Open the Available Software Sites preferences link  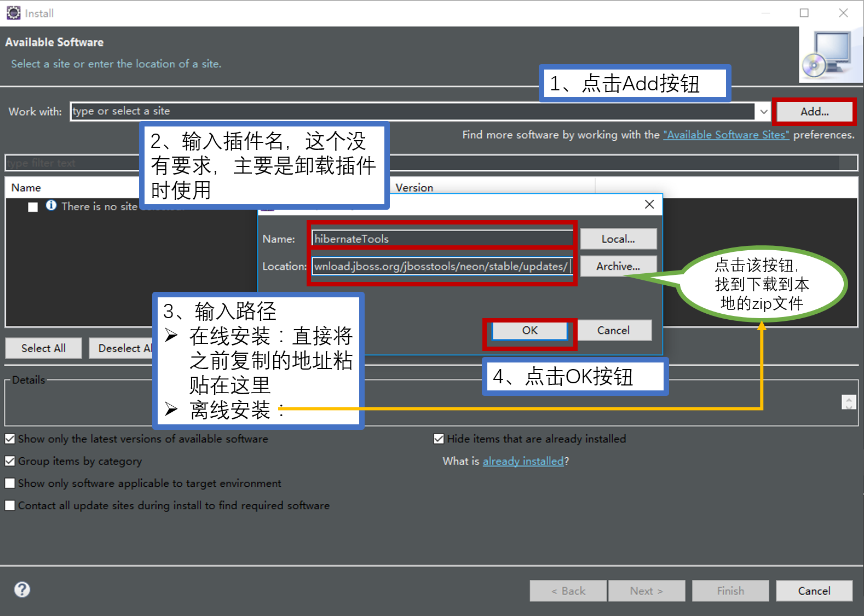click(726, 135)
